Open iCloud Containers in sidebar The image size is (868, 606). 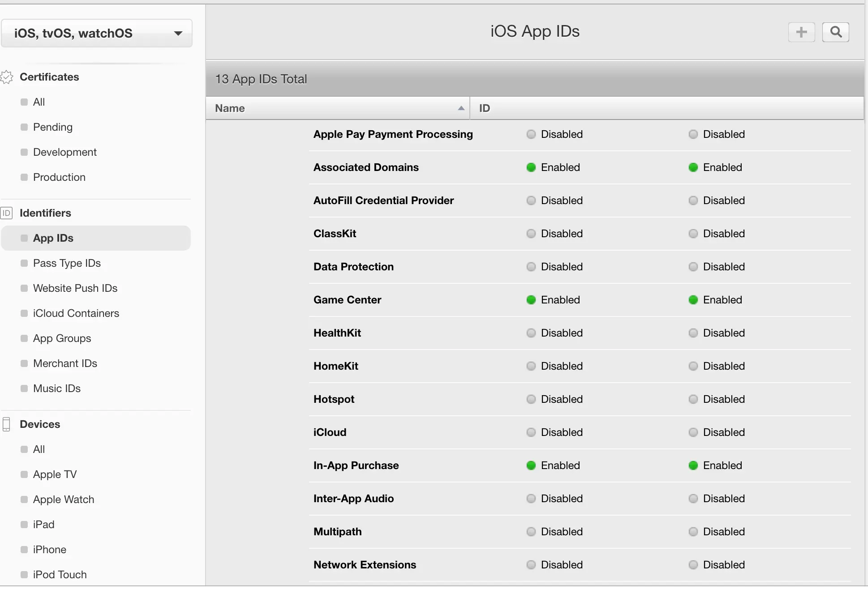[x=76, y=313]
